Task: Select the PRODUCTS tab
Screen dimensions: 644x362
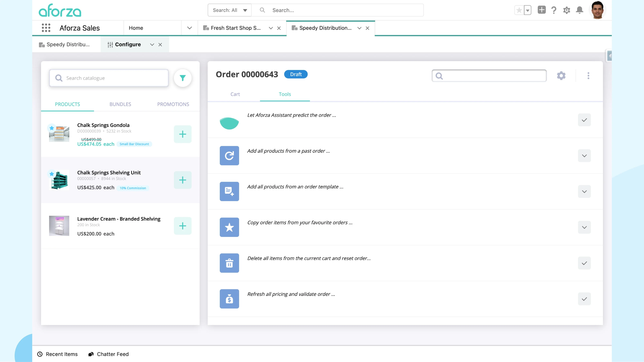Action: (x=67, y=104)
